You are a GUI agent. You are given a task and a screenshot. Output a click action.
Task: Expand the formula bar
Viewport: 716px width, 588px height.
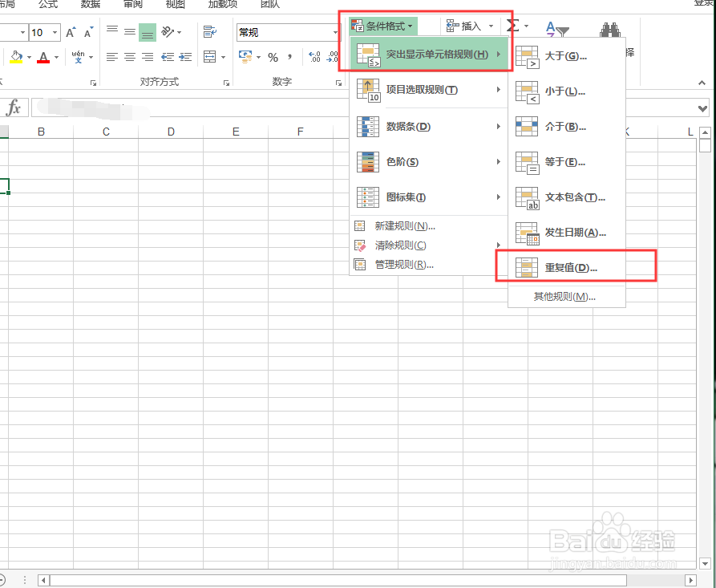click(702, 108)
